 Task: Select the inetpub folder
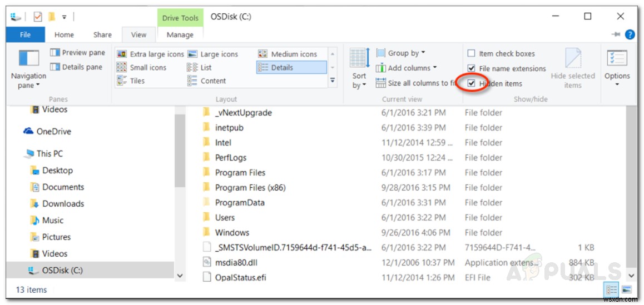pyautogui.click(x=229, y=128)
